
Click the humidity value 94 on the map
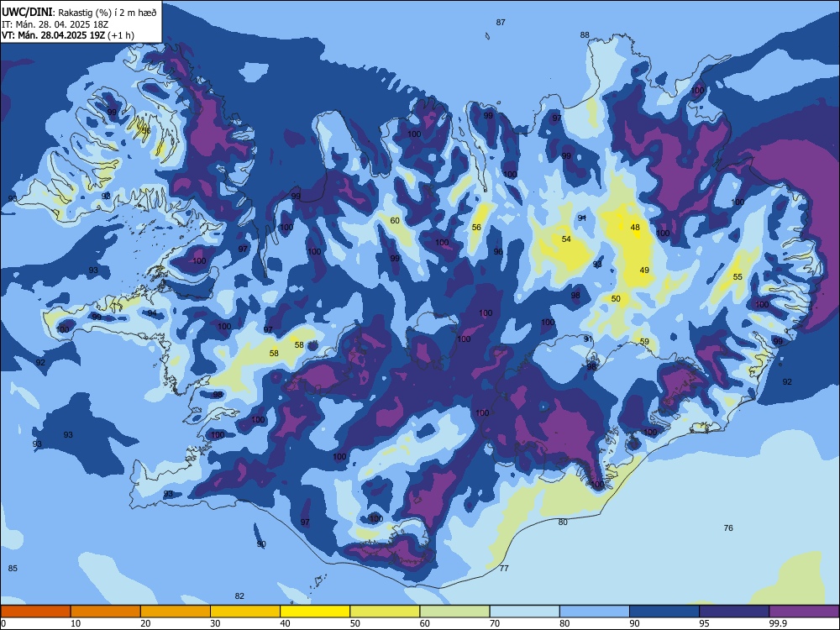tap(152, 313)
